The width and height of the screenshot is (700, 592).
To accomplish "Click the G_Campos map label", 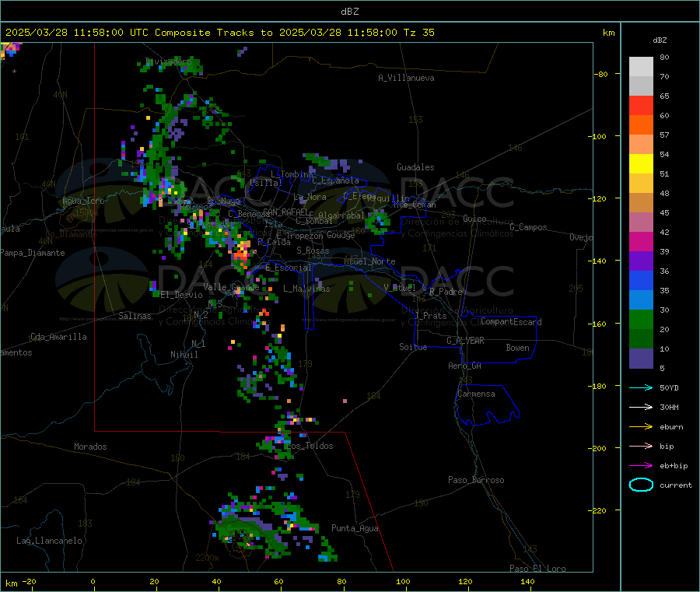I will pyautogui.click(x=529, y=227).
